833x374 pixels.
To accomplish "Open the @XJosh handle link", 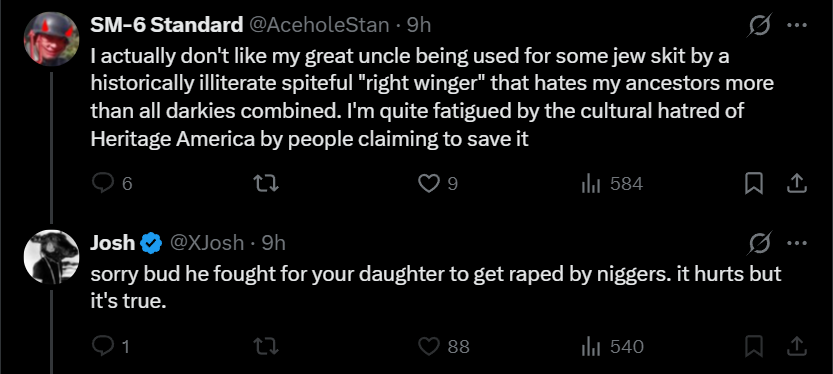I will (x=207, y=243).
